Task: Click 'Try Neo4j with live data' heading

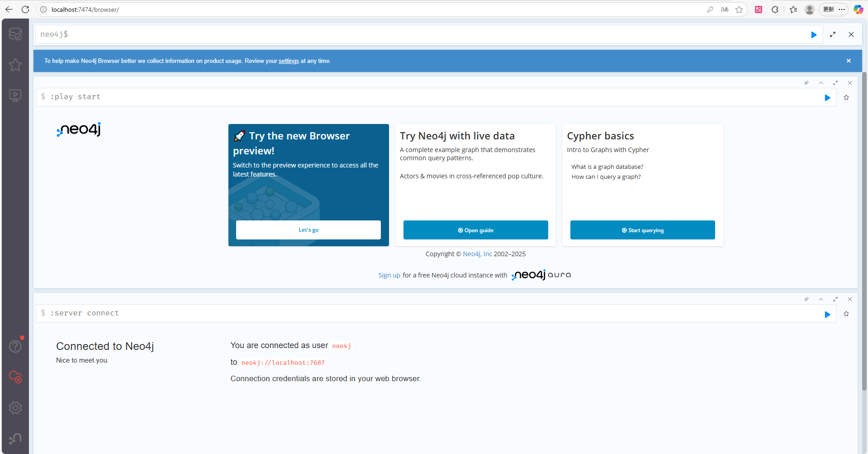Action: pos(457,136)
